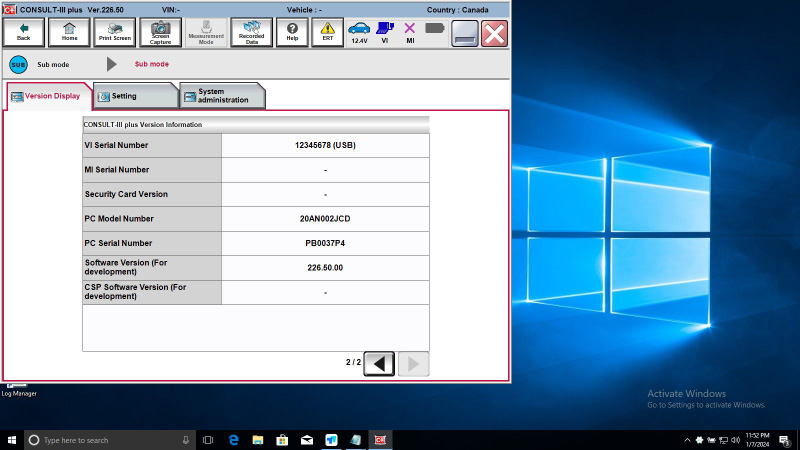
Task: Show hidden system tray icons chevron
Action: [x=687, y=440]
